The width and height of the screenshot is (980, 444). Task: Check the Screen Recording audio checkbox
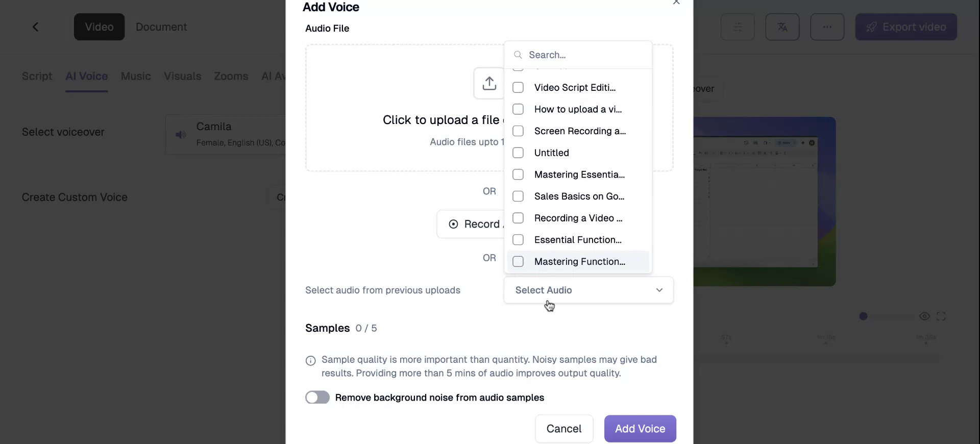518,131
